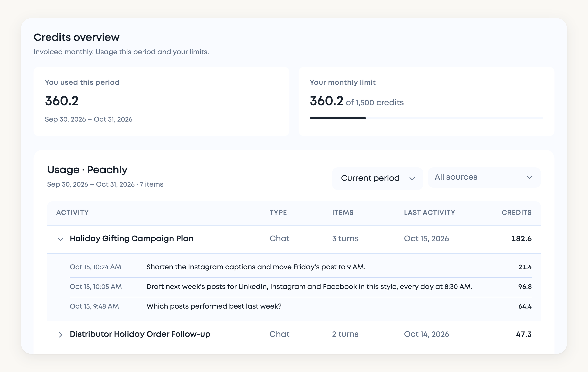Select the Holiday Gifting Campaign Plan title
This screenshot has width=588, height=372.
click(132, 239)
